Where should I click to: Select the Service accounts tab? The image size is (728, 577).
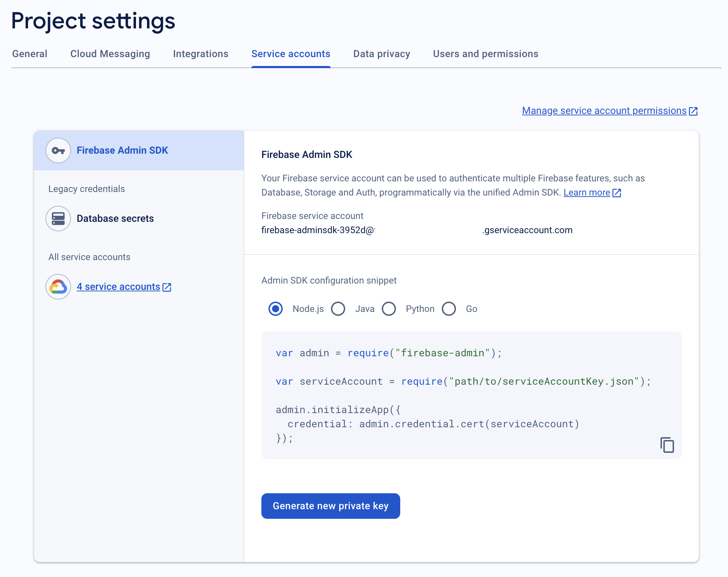click(291, 54)
